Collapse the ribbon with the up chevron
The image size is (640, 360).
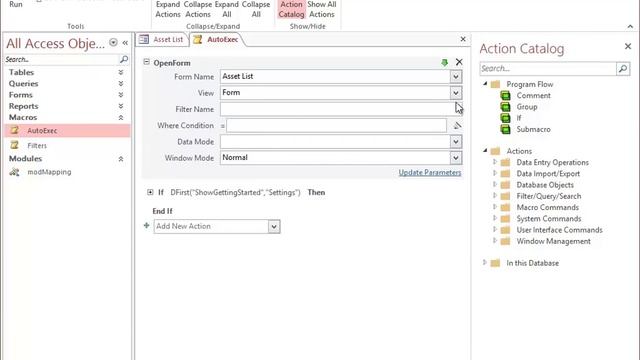point(630,26)
